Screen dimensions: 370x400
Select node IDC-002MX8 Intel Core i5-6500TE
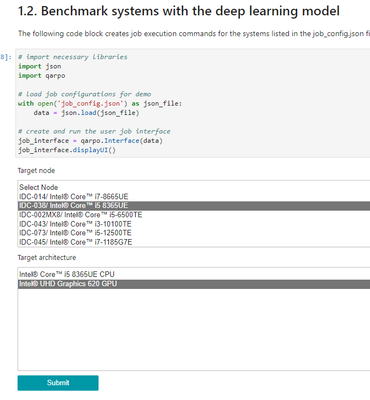point(194,215)
